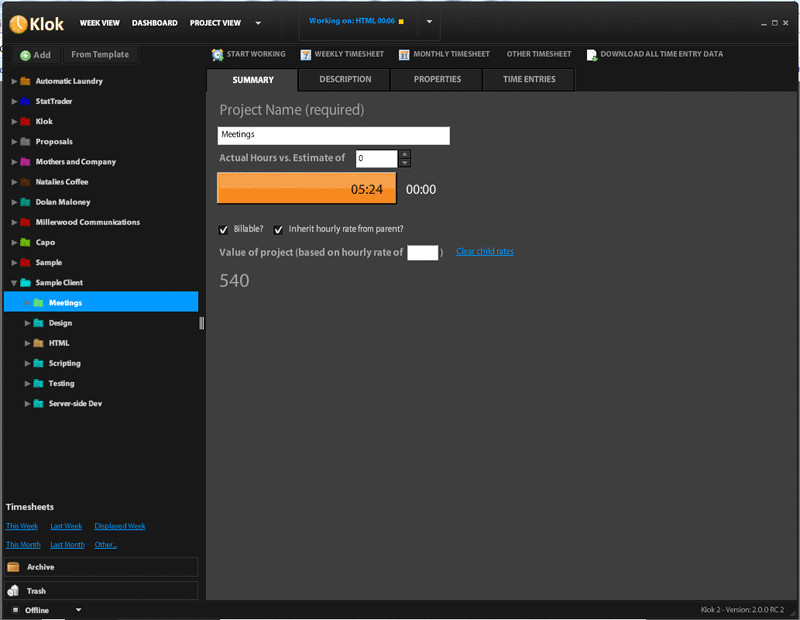Open the dropdown arrow next to Project View

(258, 23)
